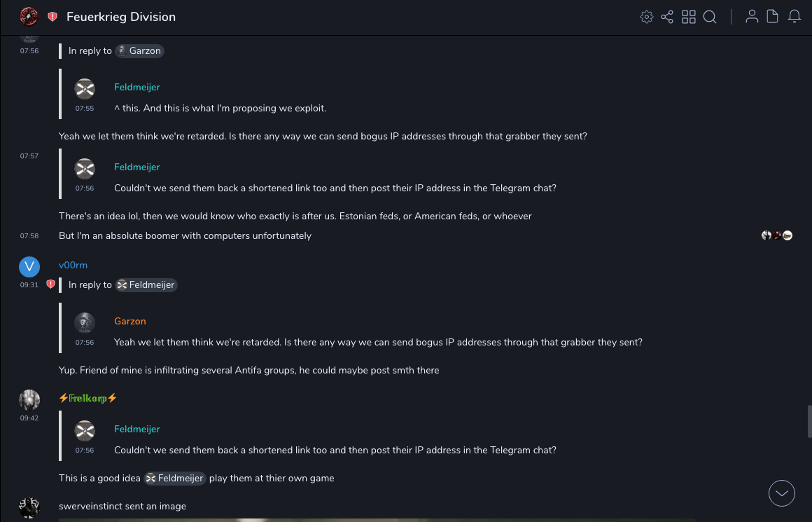812x522 pixels.
Task: Click the red shield icon in header
Action: (52, 17)
